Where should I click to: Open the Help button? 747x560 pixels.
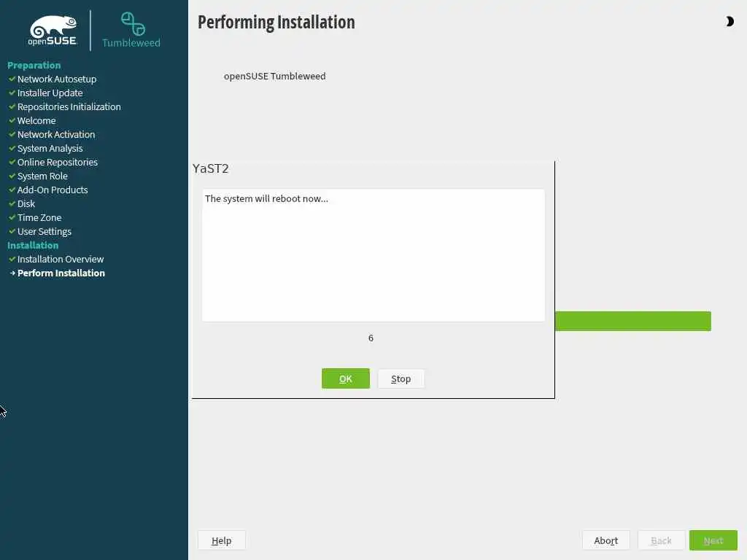[222, 540]
